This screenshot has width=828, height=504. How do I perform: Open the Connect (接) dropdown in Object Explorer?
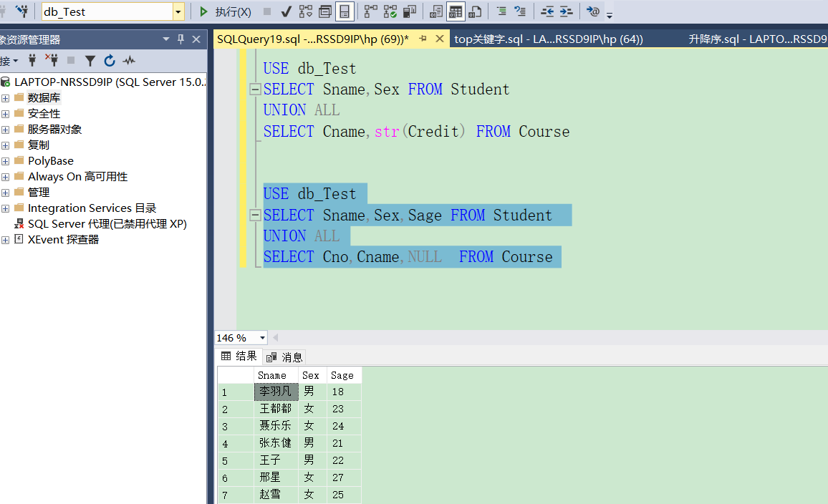click(x=9, y=62)
